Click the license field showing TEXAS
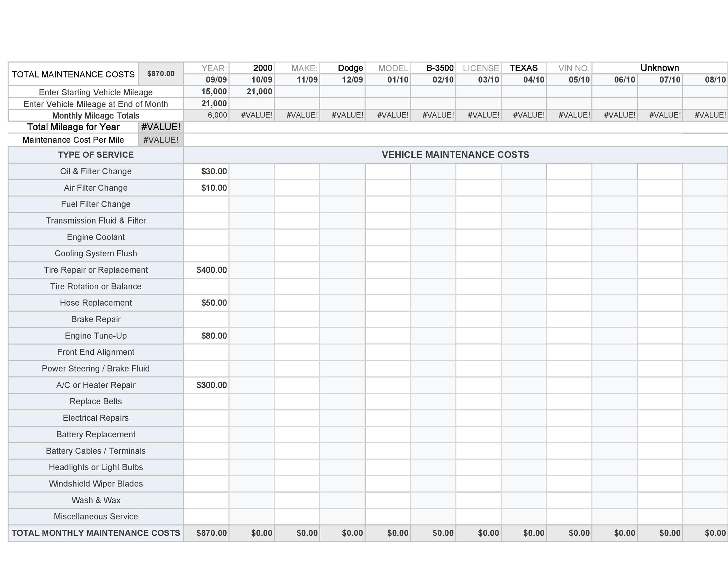The height and width of the screenshot is (585, 728). [x=524, y=68]
